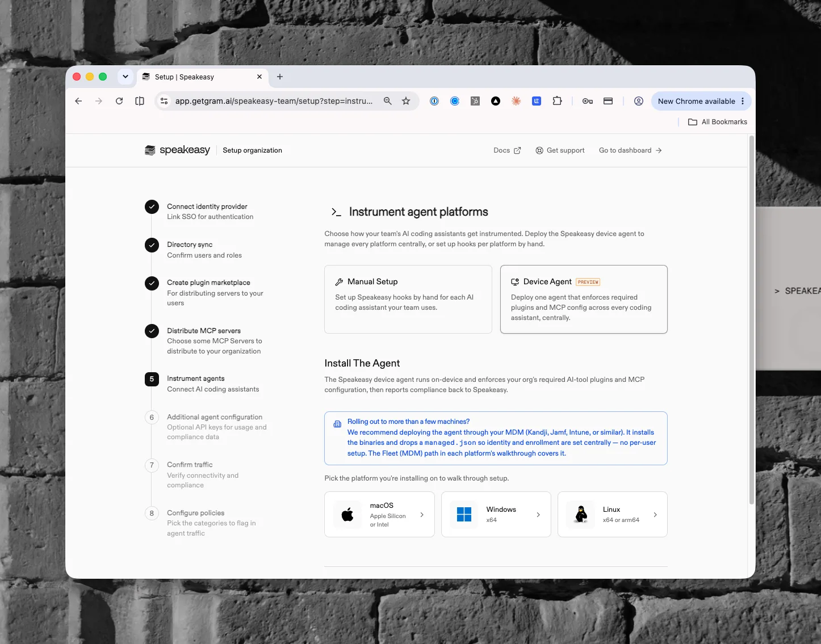Click the address bar URL
Viewport: 821px width, 644px height.
coord(274,101)
